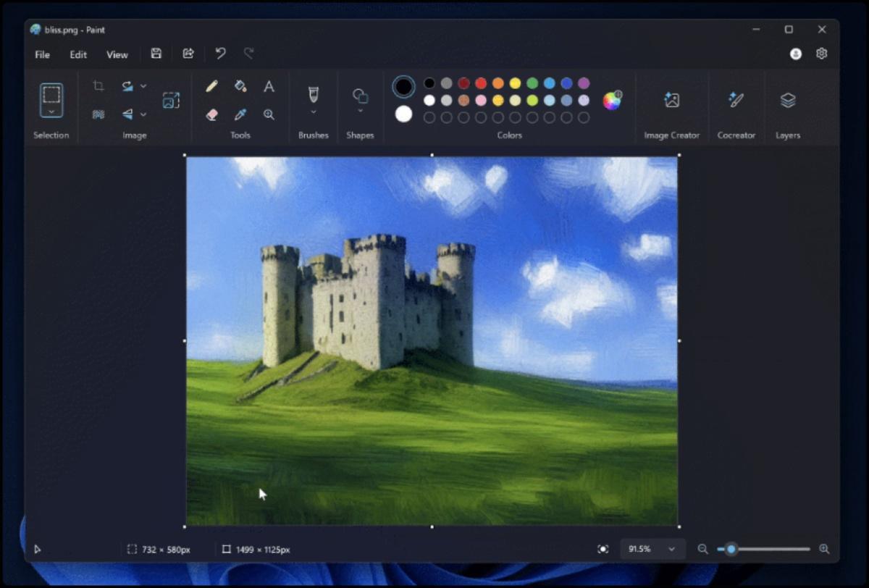This screenshot has height=588, width=869.
Task: Open the View menu
Action: [x=117, y=54]
